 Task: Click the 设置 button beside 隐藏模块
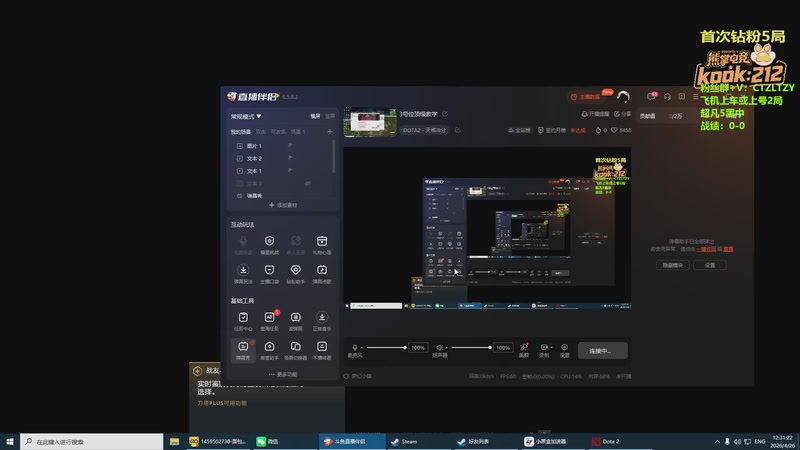[x=710, y=265]
